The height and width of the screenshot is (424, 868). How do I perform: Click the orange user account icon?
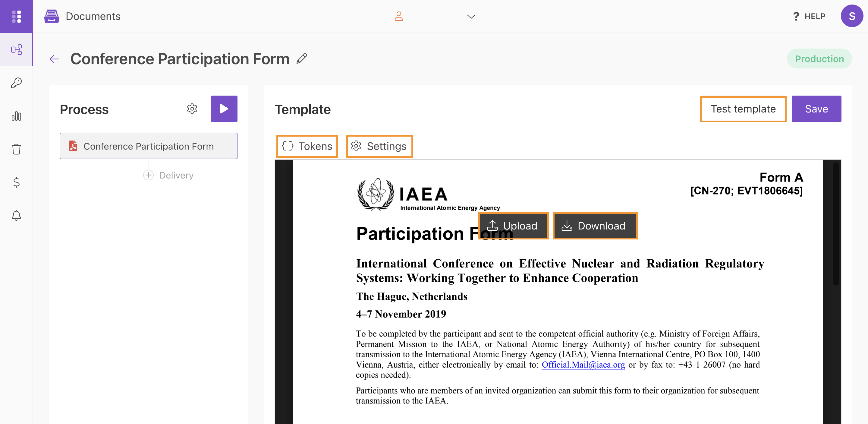tap(399, 16)
